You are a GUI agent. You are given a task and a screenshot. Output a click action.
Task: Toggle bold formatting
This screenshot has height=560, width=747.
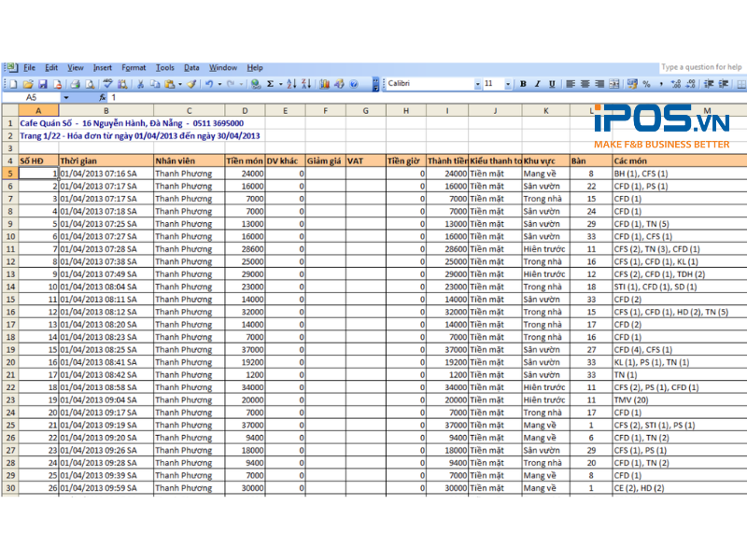pyautogui.click(x=523, y=84)
